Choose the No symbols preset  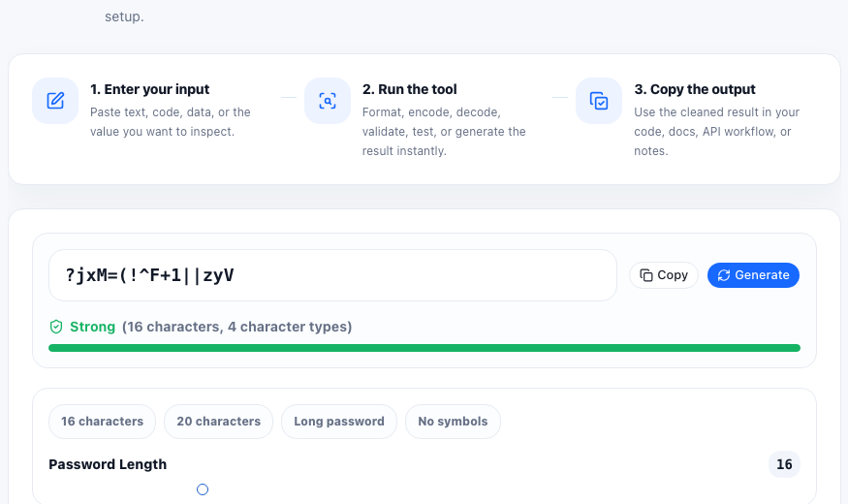click(x=453, y=422)
